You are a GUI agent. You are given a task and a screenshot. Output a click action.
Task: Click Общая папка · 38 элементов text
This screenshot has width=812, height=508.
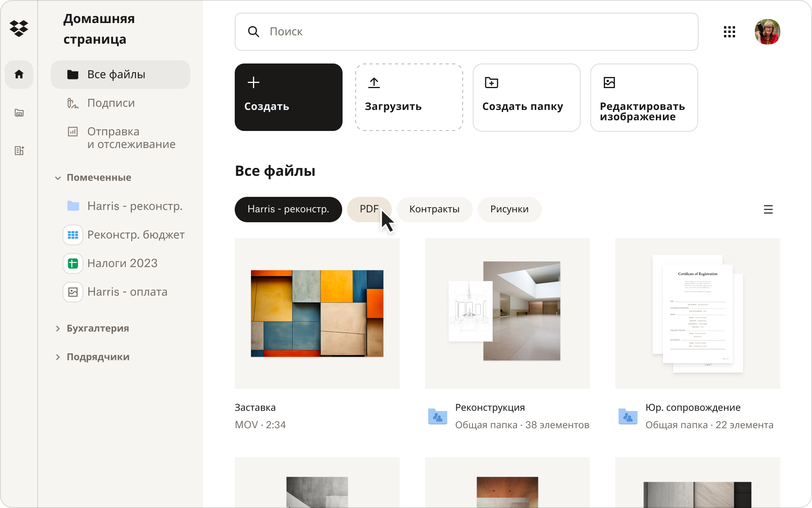pyautogui.click(x=522, y=425)
